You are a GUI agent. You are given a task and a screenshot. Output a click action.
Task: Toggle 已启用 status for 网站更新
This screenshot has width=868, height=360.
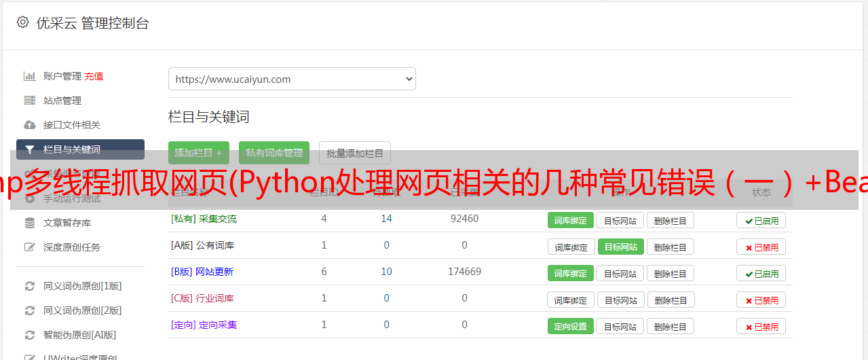click(761, 273)
